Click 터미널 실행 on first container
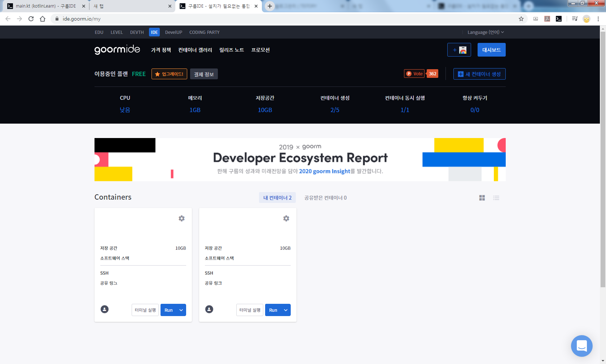 145,310
